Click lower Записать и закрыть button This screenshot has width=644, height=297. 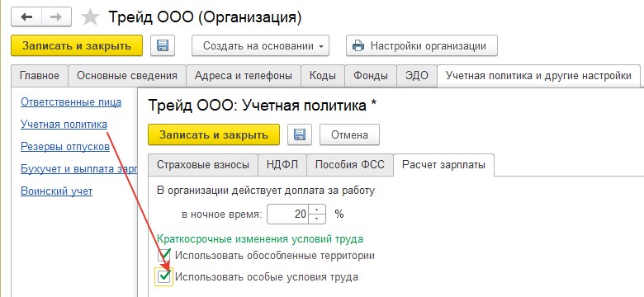[x=214, y=134]
